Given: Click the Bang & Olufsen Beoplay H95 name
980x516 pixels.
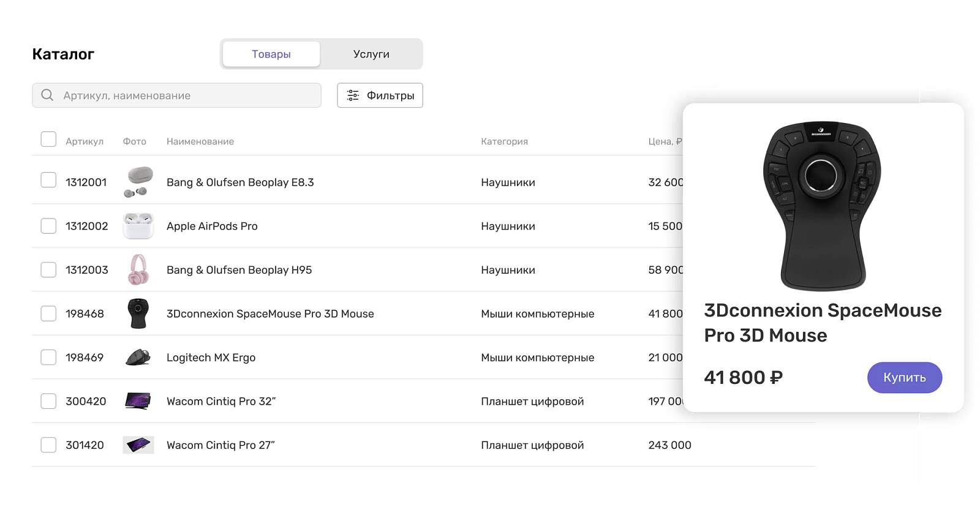Looking at the screenshot, I should click(239, 270).
